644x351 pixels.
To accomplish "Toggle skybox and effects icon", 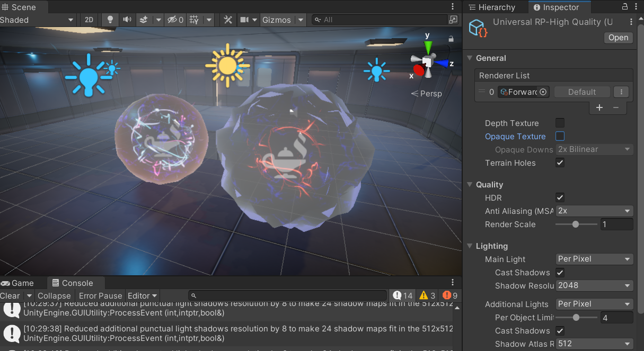I will coord(143,20).
